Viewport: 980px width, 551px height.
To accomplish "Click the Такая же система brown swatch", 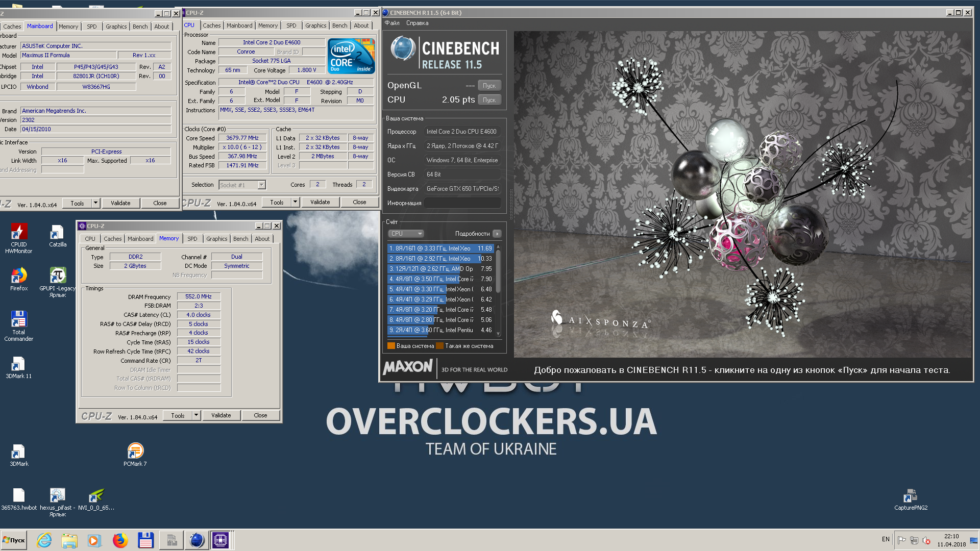I will click(440, 346).
